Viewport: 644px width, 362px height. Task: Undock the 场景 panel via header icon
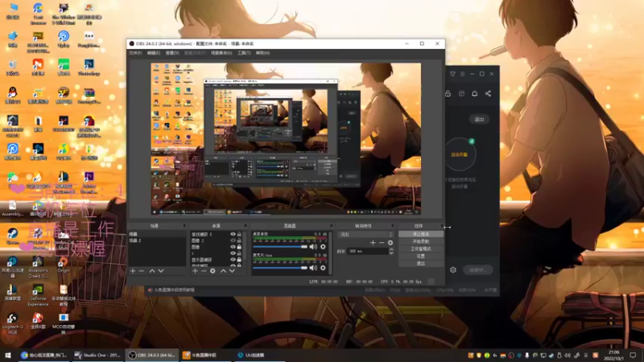point(184,226)
